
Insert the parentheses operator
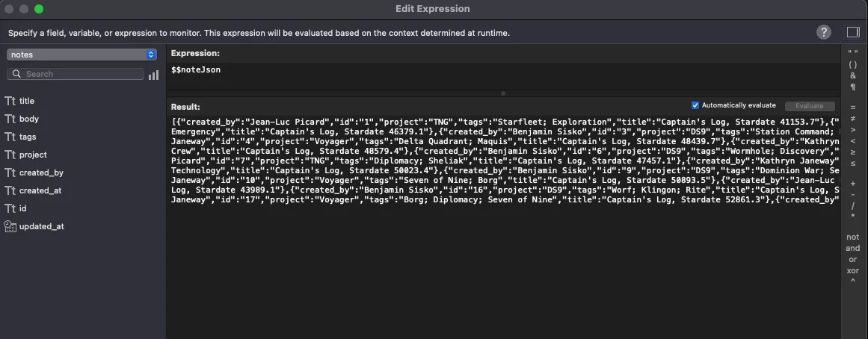pyautogui.click(x=852, y=64)
